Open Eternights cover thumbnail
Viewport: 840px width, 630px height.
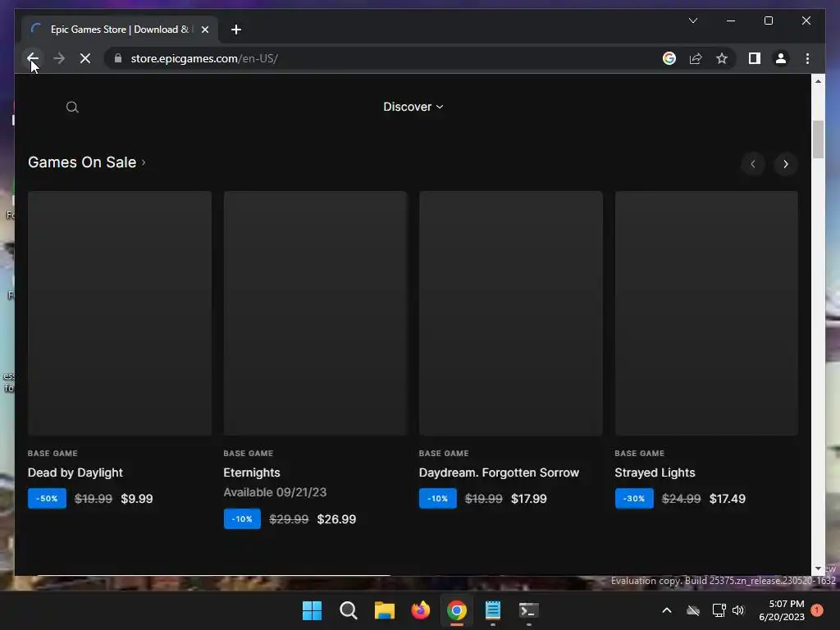click(315, 313)
